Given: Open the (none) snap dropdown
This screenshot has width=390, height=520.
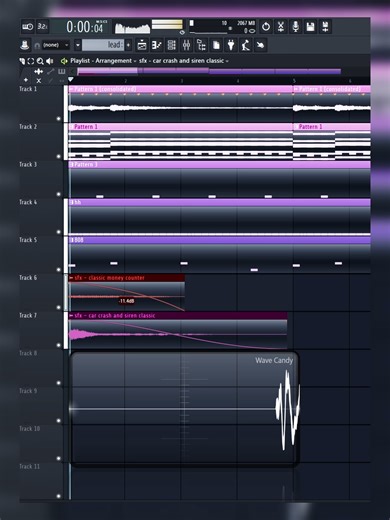Looking at the screenshot, I should point(56,45).
